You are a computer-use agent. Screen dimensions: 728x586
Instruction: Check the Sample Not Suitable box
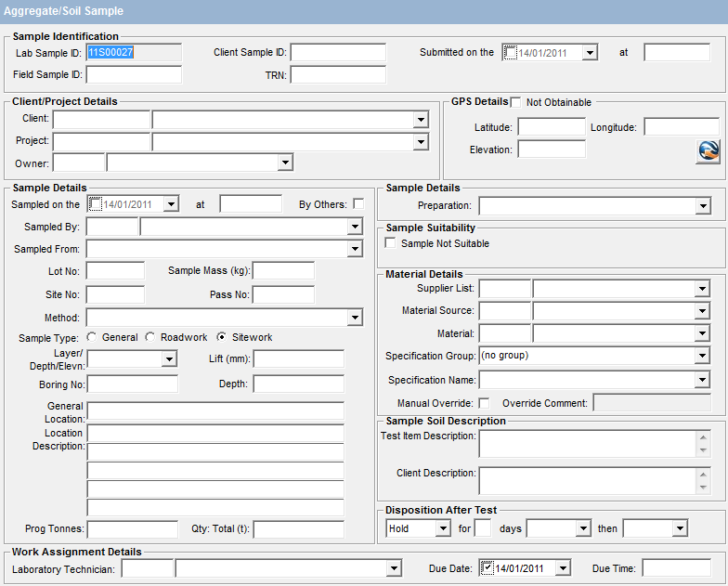tap(391, 243)
